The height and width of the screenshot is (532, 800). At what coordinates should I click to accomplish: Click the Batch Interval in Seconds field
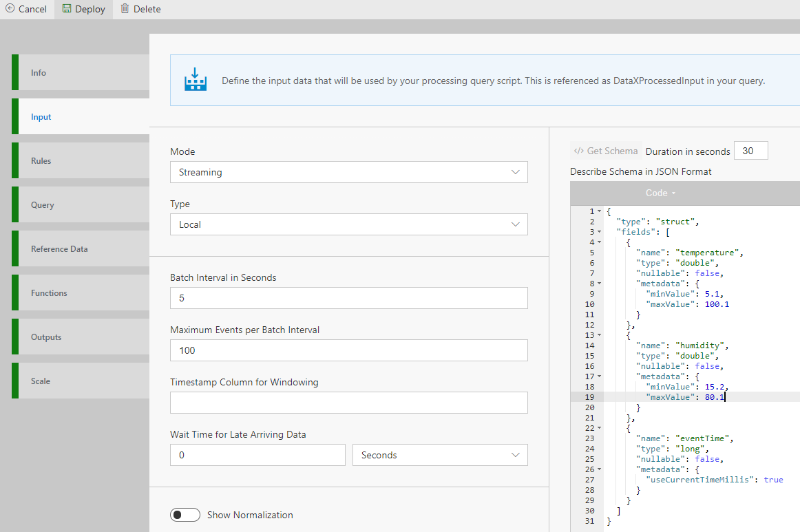click(349, 298)
